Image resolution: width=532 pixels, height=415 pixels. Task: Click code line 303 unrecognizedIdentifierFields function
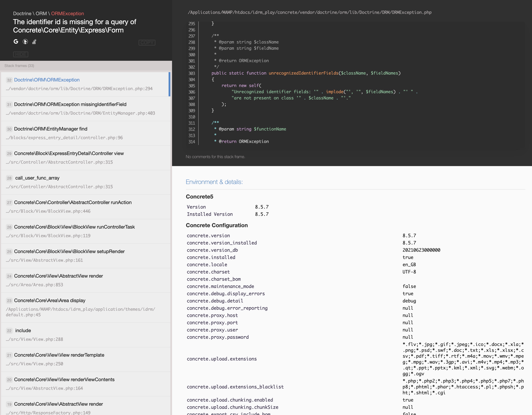click(306, 73)
